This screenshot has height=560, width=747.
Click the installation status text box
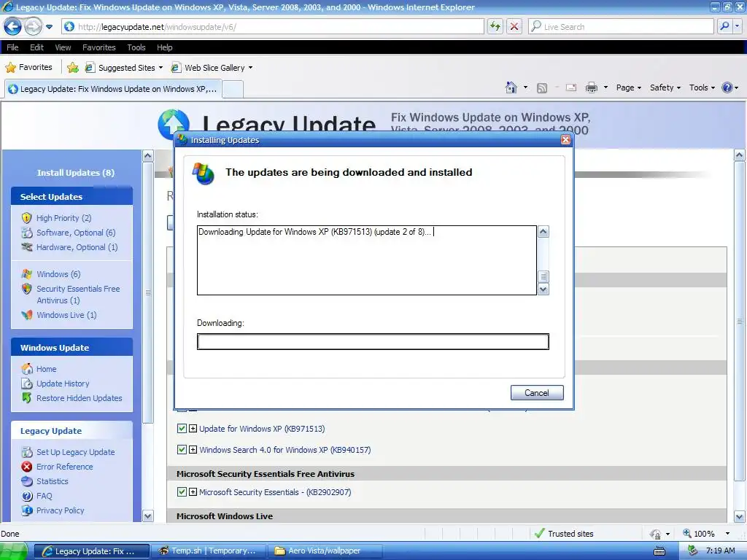367,260
